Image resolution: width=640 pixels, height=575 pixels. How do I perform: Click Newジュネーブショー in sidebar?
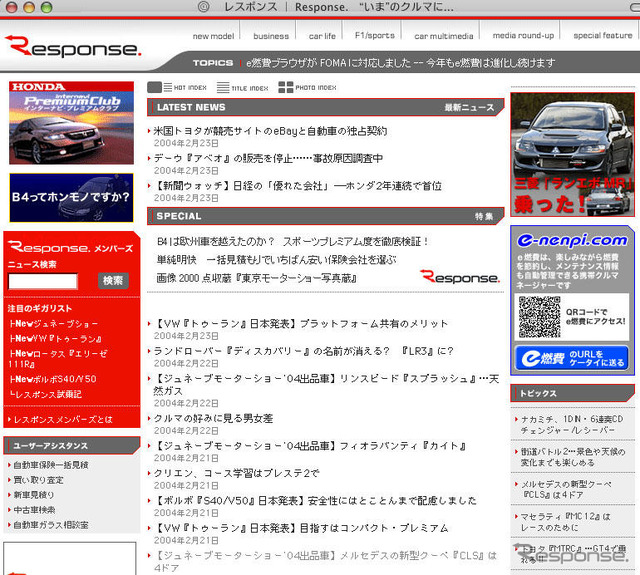coord(53,324)
